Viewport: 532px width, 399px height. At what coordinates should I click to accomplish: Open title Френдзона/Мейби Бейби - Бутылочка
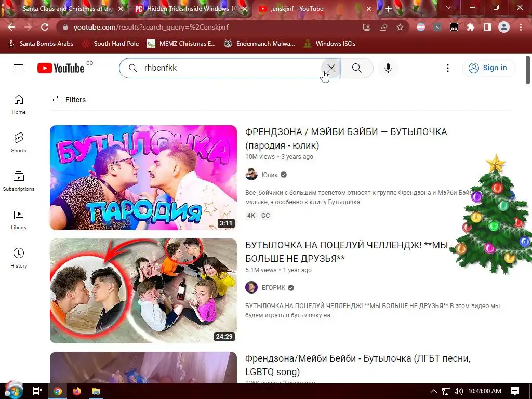click(x=357, y=365)
